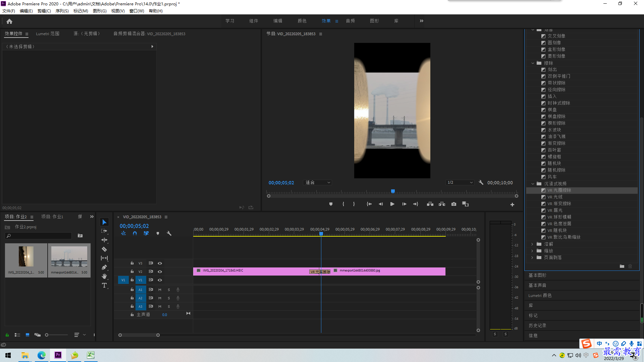The image size is (644, 362).
Task: Open the Lumetri 范围 tab
Action: [48, 34]
